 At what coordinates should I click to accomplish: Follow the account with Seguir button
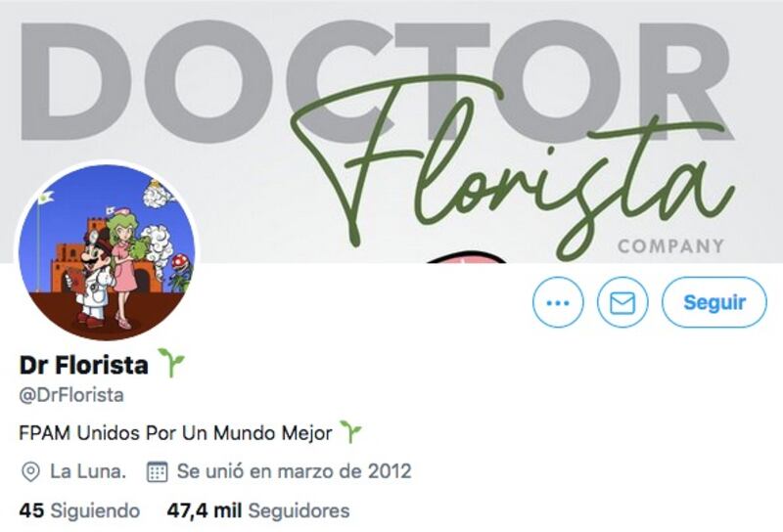[x=714, y=302]
